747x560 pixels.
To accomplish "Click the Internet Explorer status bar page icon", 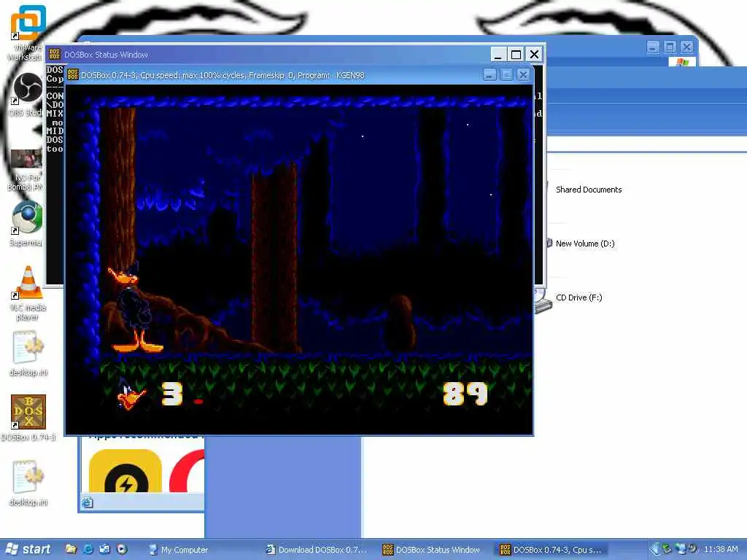I will point(88,502).
